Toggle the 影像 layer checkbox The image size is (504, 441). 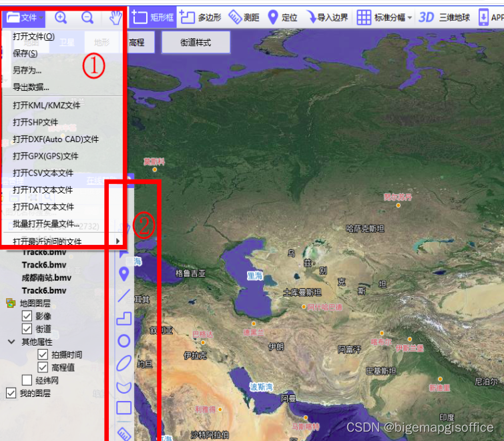point(27,316)
